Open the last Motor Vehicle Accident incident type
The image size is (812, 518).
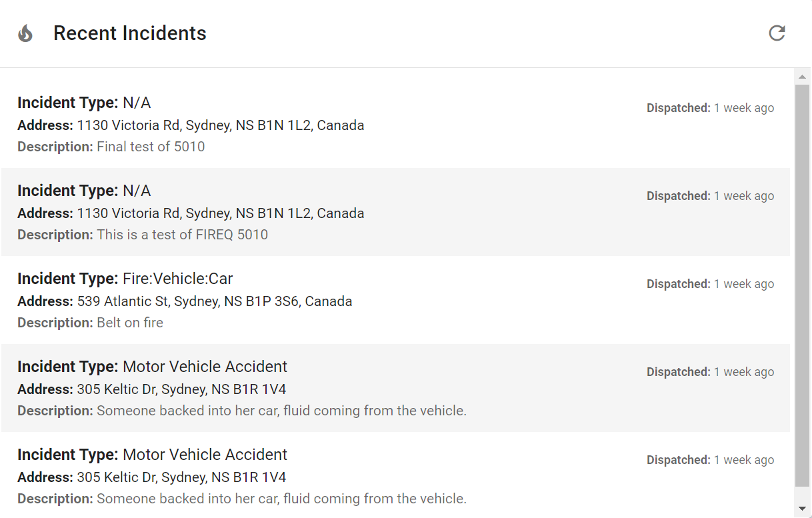point(205,455)
